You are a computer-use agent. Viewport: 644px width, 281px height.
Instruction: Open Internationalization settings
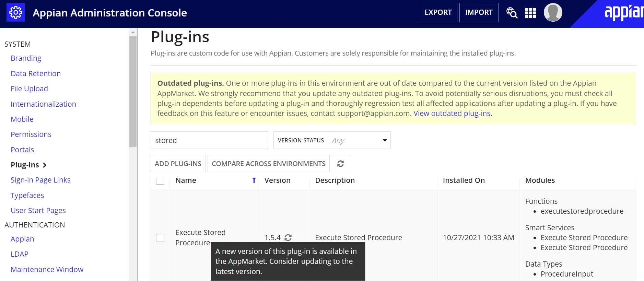(43, 104)
